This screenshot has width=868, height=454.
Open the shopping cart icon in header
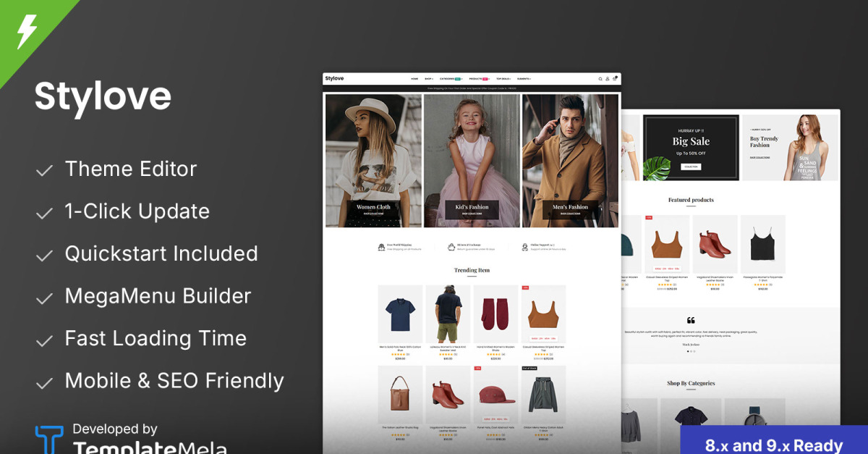click(615, 78)
